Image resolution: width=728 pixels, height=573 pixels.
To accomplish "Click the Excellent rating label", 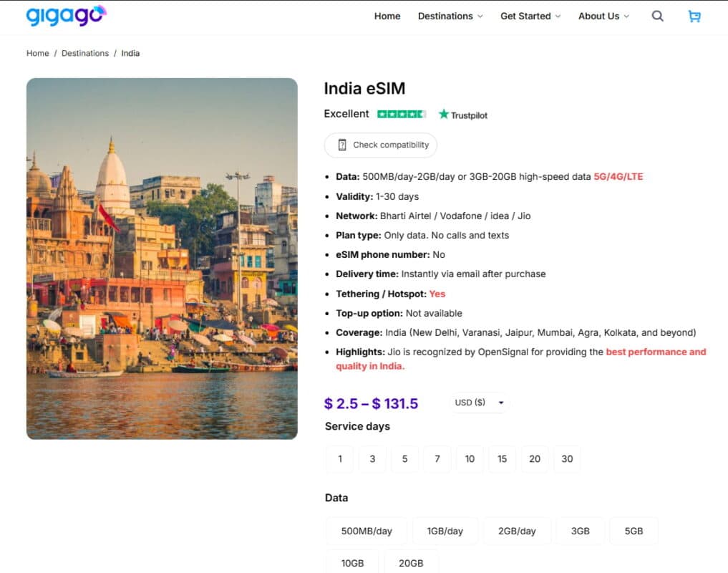I will [x=346, y=114].
